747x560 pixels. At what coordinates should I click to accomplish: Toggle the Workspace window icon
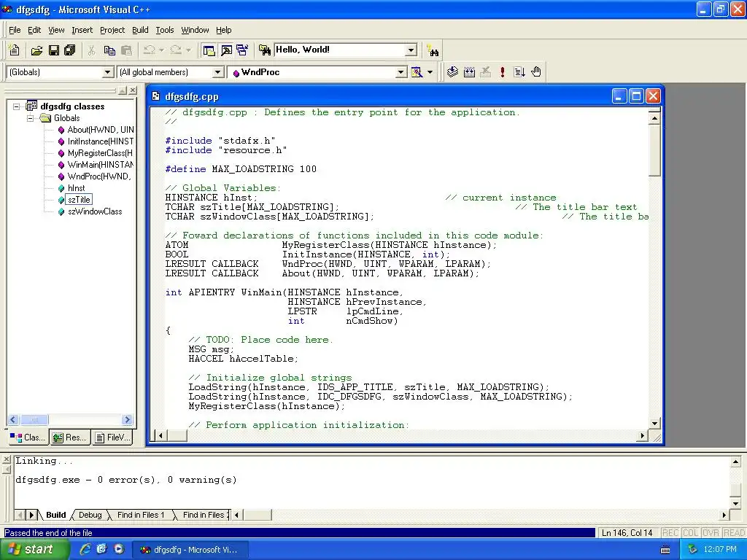coord(209,50)
